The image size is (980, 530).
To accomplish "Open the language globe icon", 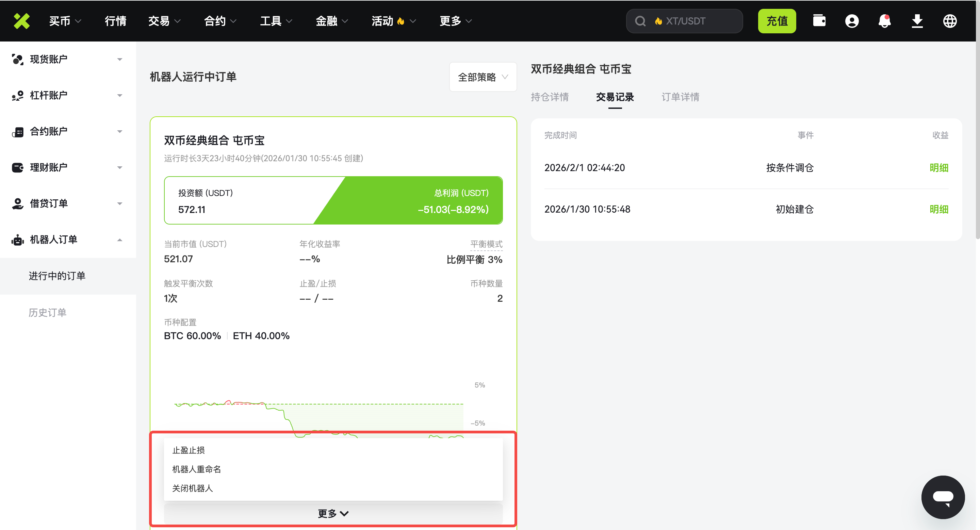I will coord(950,21).
